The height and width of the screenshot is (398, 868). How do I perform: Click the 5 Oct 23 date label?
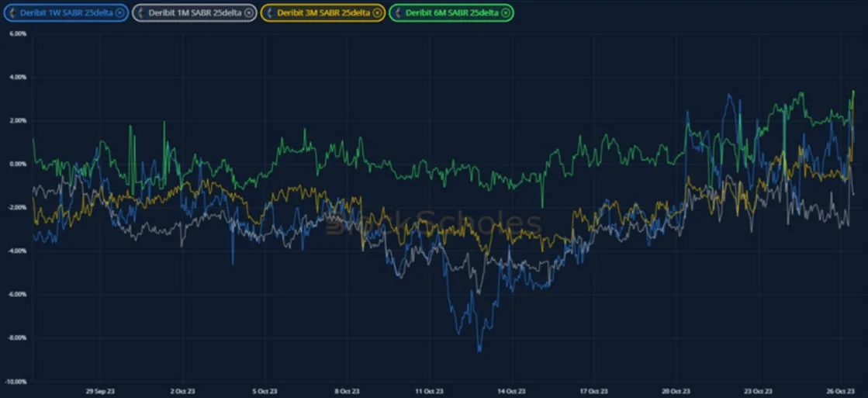[x=265, y=391]
